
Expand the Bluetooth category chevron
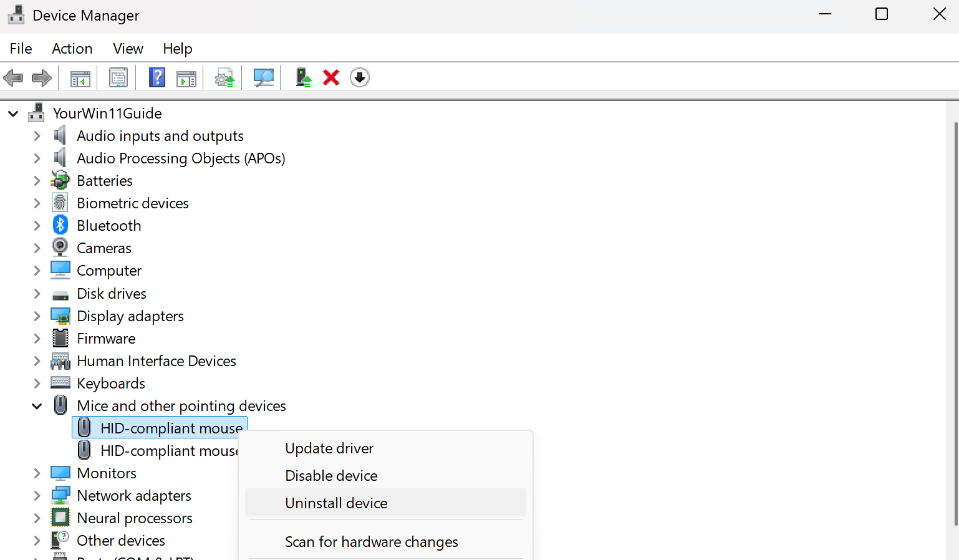pyautogui.click(x=37, y=226)
